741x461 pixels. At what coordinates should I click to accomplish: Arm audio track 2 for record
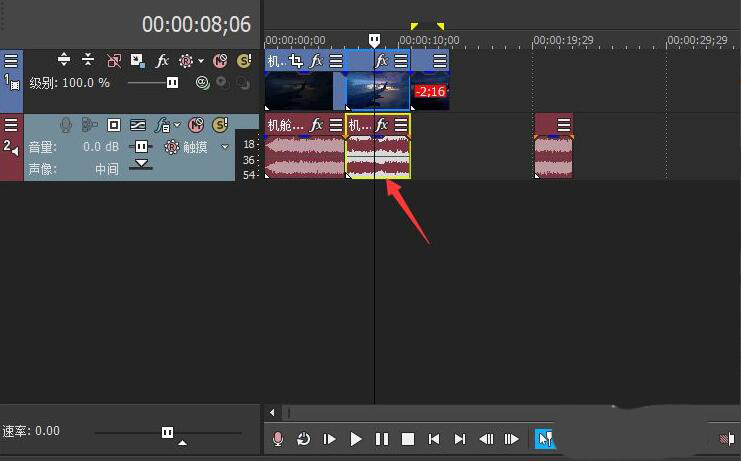66,125
